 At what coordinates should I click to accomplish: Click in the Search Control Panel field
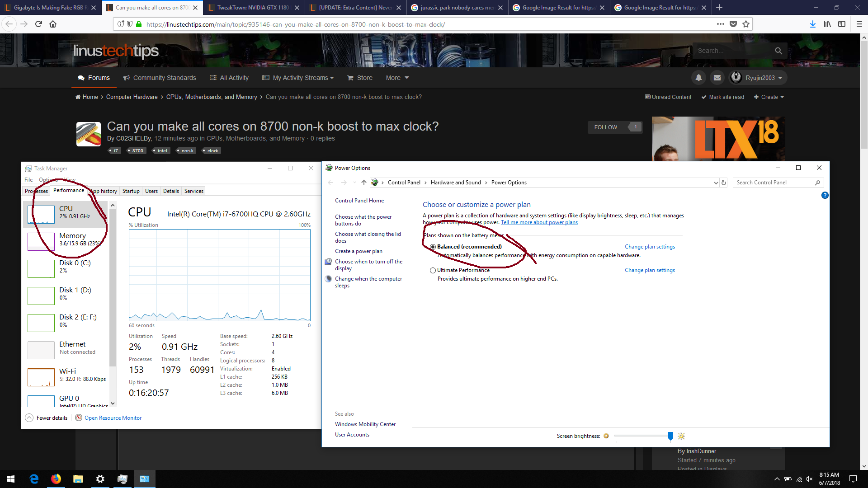point(774,183)
